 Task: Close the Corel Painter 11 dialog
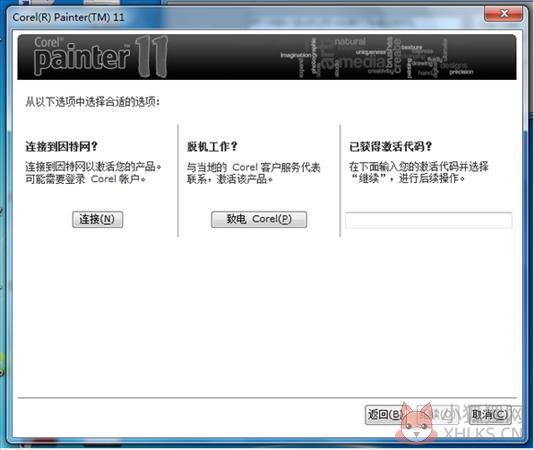pos(504,13)
